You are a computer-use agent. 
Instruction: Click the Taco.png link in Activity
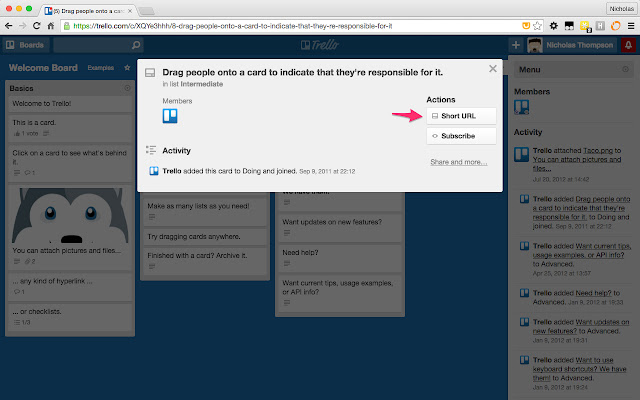pos(597,150)
